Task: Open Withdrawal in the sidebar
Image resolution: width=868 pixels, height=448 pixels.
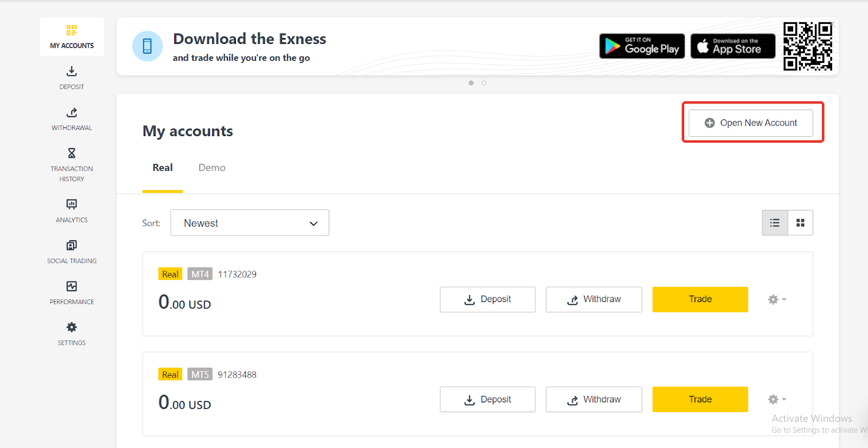Action: click(x=72, y=119)
